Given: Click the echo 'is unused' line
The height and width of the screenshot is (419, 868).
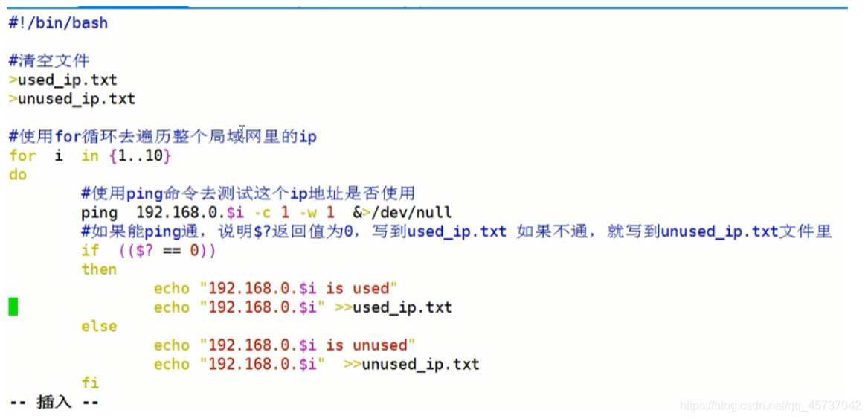Looking at the screenshot, I should click(x=285, y=345).
